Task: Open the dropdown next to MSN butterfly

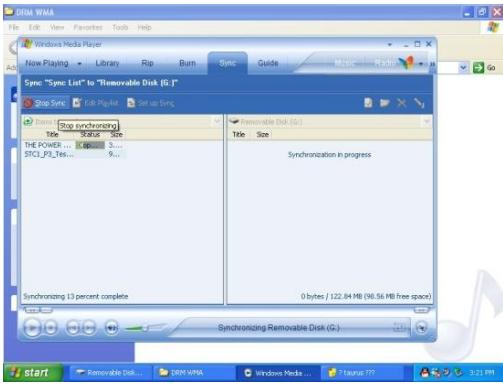Action: point(421,63)
